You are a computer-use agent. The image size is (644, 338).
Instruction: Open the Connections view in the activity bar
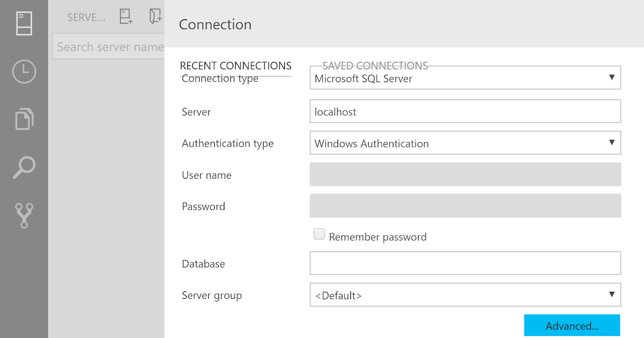24,24
